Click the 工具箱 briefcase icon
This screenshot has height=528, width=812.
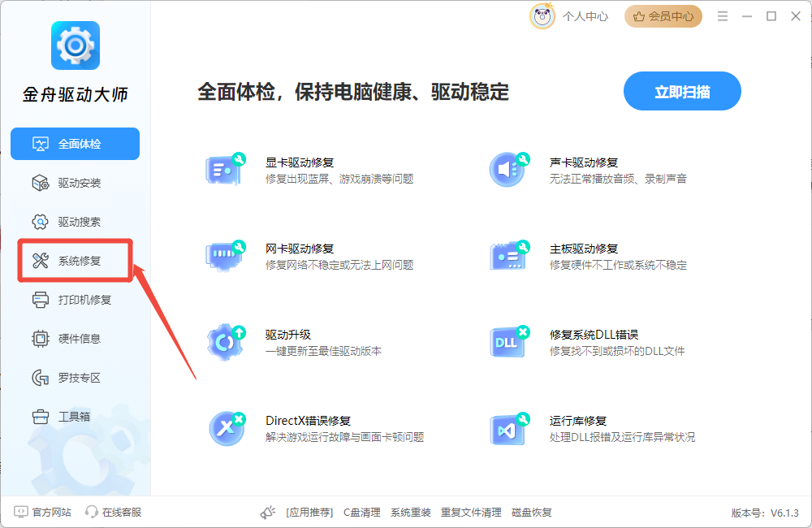click(41, 417)
